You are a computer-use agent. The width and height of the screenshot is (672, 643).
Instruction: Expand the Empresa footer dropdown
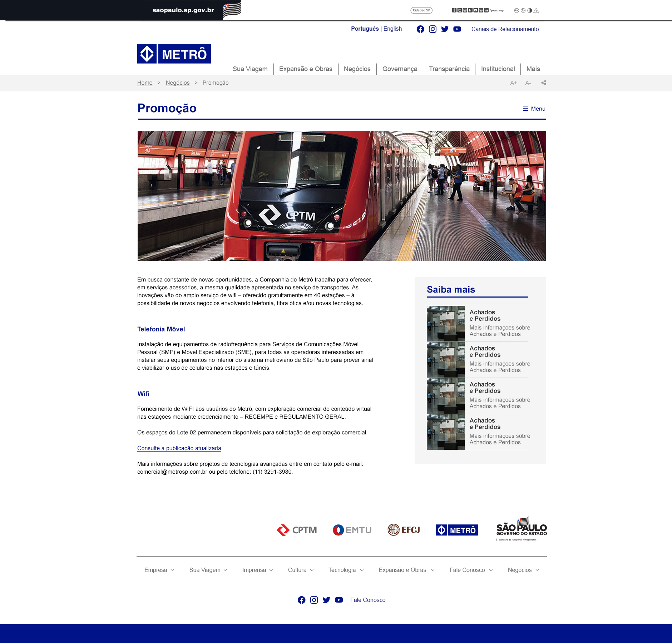[x=159, y=570]
